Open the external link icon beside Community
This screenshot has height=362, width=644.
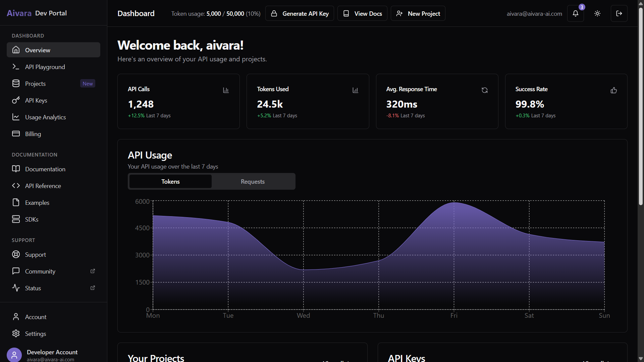click(x=93, y=271)
